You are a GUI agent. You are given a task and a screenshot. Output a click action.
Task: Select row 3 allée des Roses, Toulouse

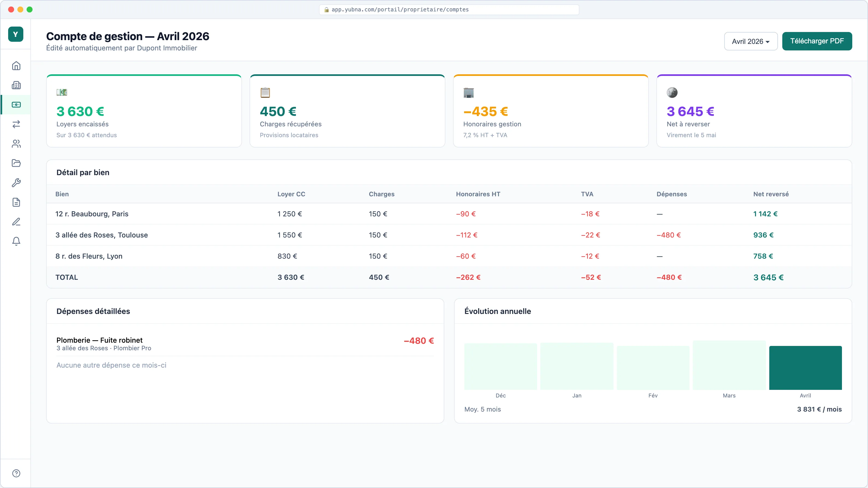[449, 235]
